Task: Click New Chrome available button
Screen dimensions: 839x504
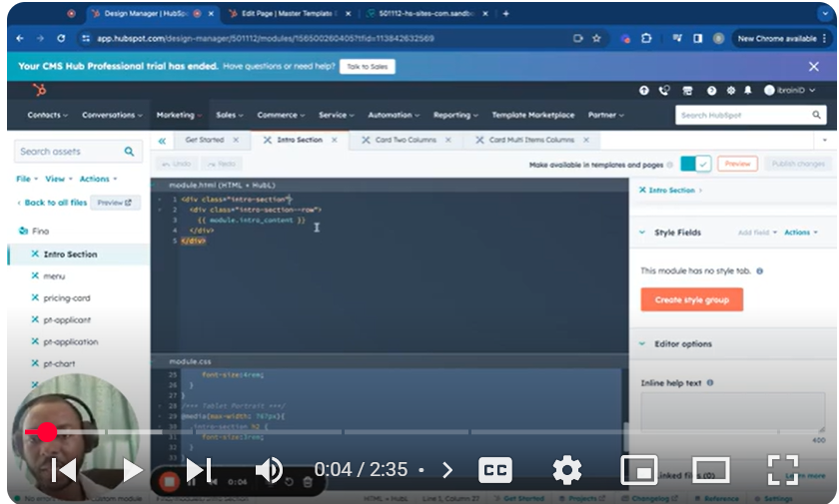Action: [x=782, y=39]
